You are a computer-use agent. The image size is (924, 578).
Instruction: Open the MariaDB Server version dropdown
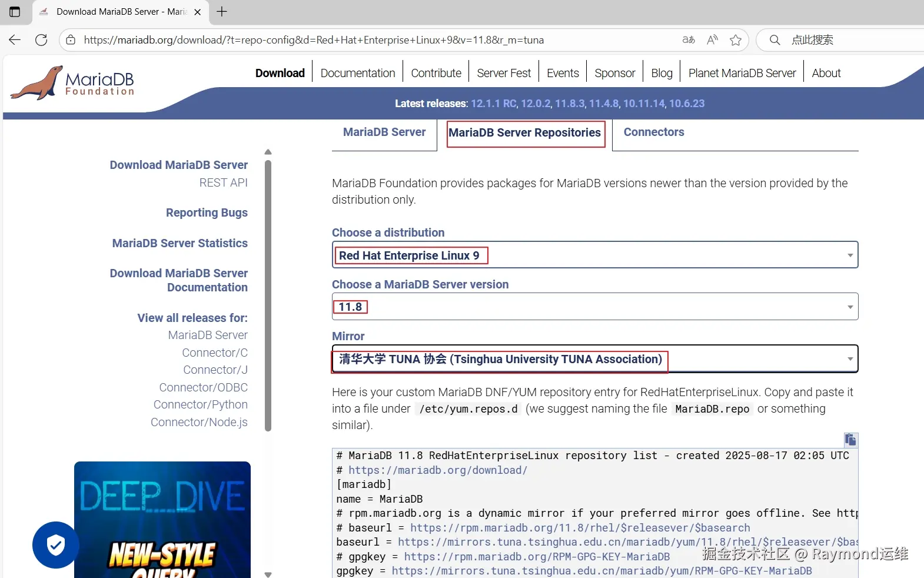(x=595, y=307)
